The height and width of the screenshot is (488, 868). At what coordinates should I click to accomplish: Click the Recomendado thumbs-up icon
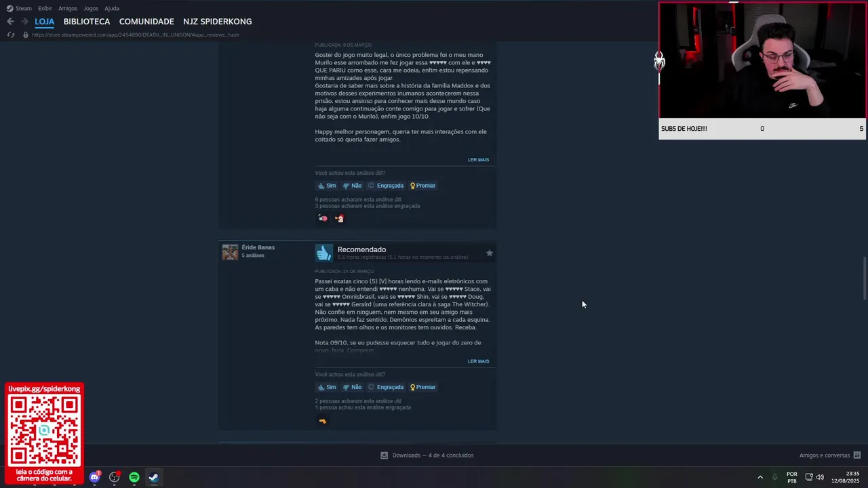click(x=324, y=253)
